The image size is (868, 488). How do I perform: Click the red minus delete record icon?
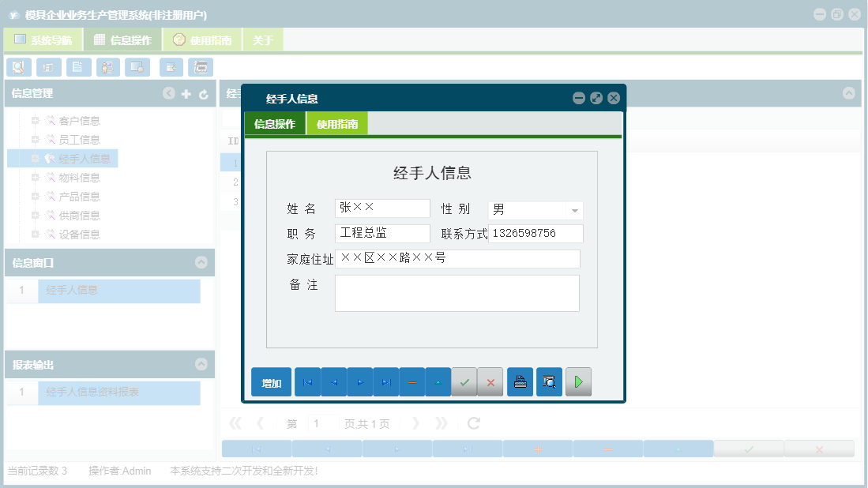point(411,381)
